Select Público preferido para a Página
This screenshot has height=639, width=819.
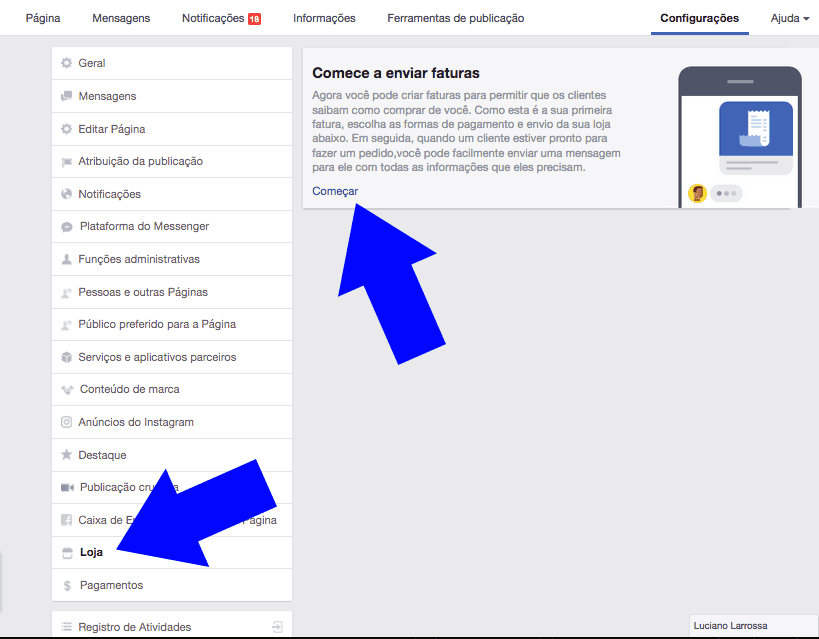pyautogui.click(x=172, y=324)
